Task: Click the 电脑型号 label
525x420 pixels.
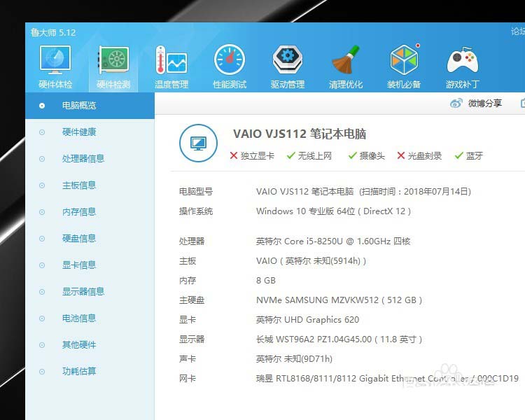Action: point(196,192)
